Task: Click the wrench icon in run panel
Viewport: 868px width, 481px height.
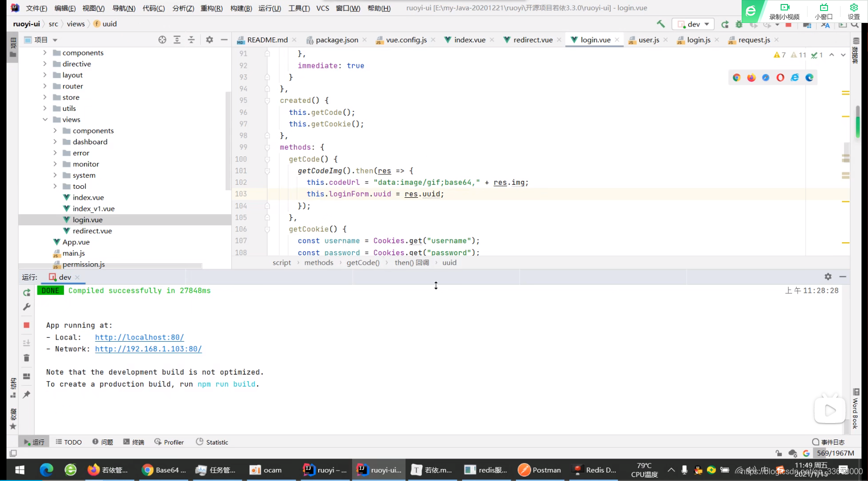Action: click(x=26, y=307)
